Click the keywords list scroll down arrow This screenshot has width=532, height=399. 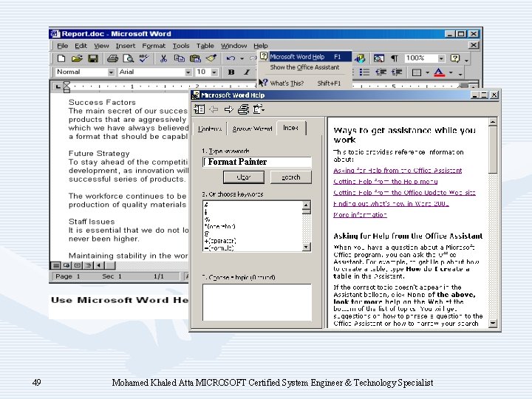point(306,247)
